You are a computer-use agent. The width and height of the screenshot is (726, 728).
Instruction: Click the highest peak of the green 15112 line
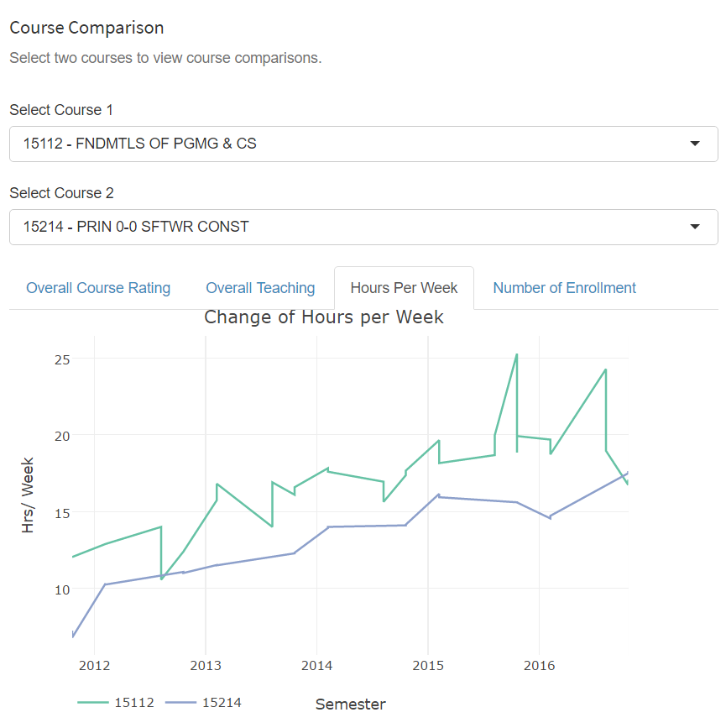click(516, 355)
